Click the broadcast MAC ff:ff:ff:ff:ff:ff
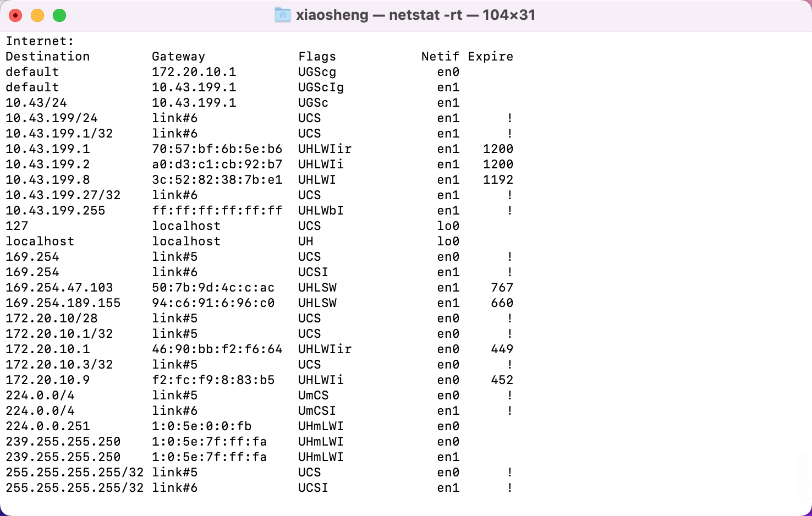Image resolution: width=812 pixels, height=516 pixels. point(217,211)
